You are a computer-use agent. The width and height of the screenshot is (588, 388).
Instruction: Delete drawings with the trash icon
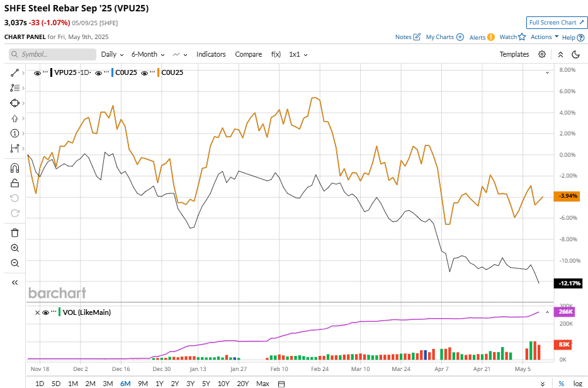click(15, 233)
